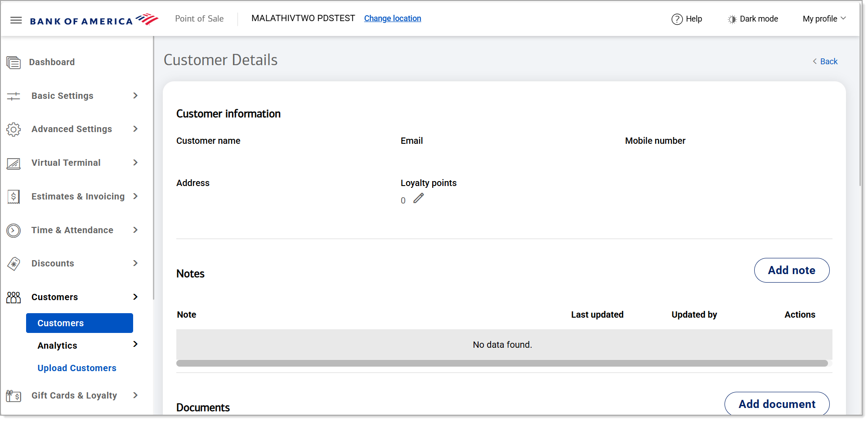Click the Email field label
The image size is (868, 421).
coord(412,141)
